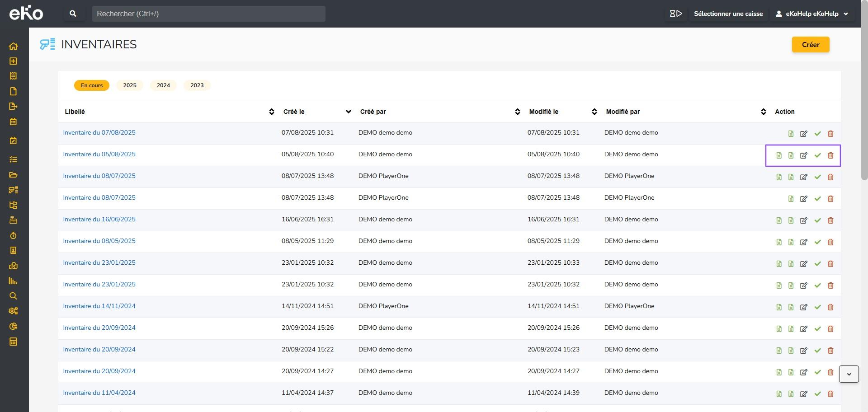Open the calculator icon in the left sidebar
The image size is (868, 412).
tap(13, 342)
